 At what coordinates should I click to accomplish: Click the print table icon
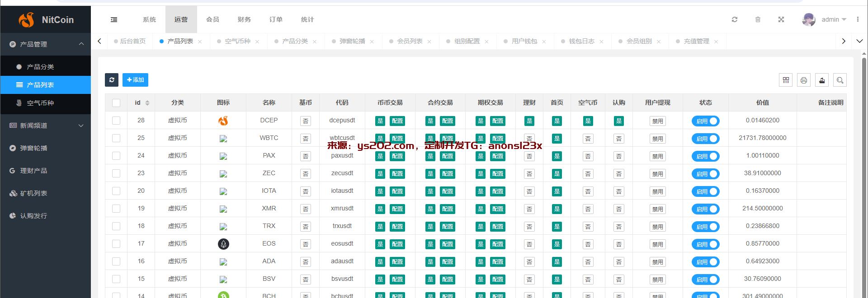click(x=804, y=80)
